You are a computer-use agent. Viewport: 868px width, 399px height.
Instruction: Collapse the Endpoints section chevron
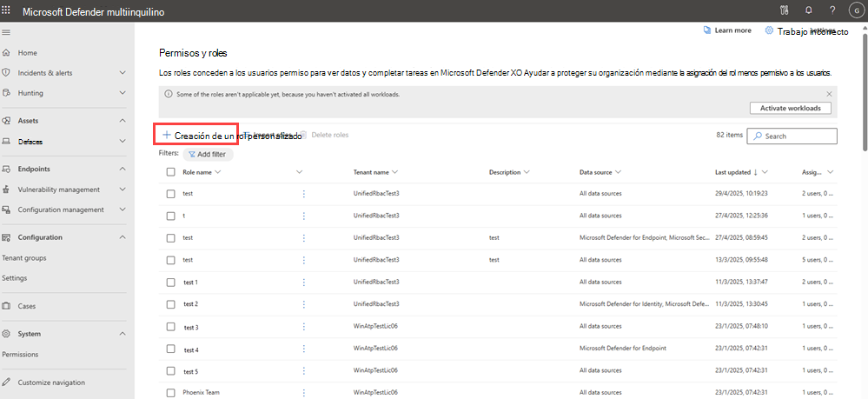[x=123, y=169]
